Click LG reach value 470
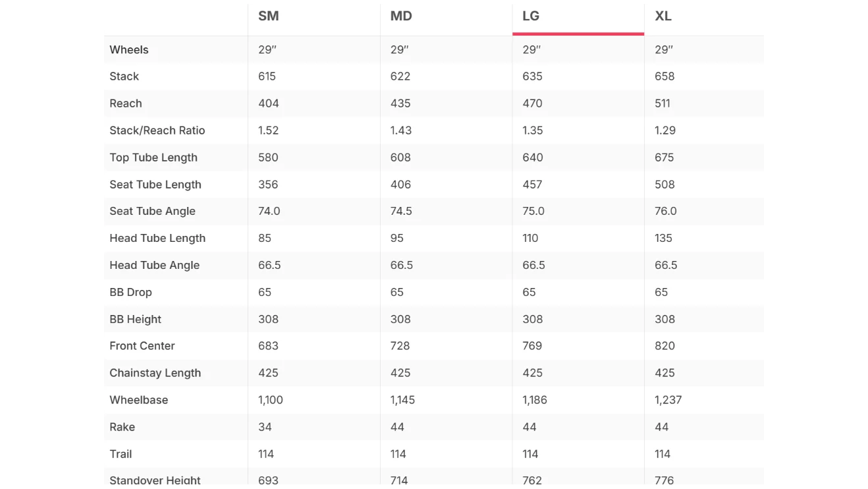Screen dimensions: 868x489 532,103
